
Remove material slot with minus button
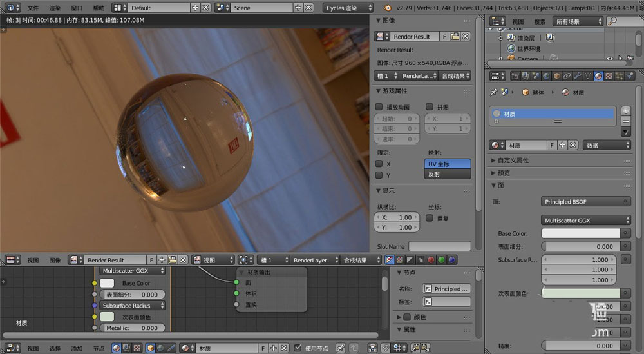(625, 121)
